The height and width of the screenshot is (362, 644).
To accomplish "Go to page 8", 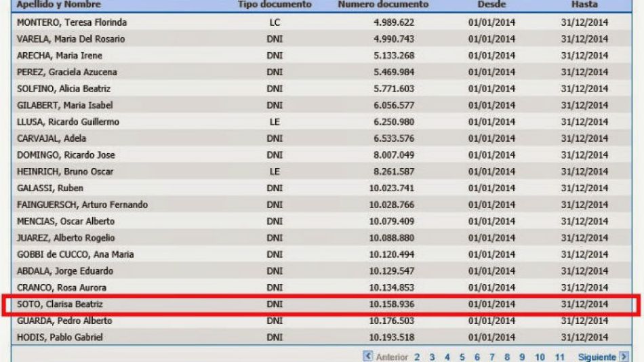I will tap(507, 357).
